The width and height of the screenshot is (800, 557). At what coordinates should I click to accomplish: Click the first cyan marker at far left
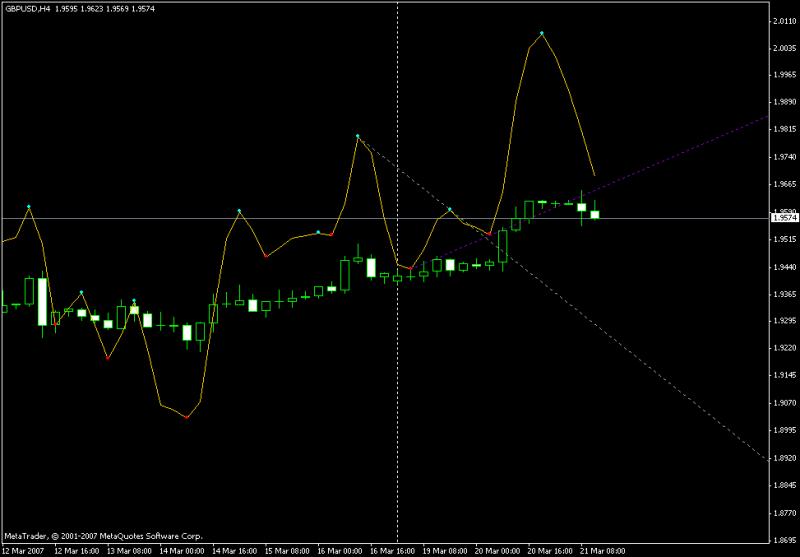pos(29,206)
